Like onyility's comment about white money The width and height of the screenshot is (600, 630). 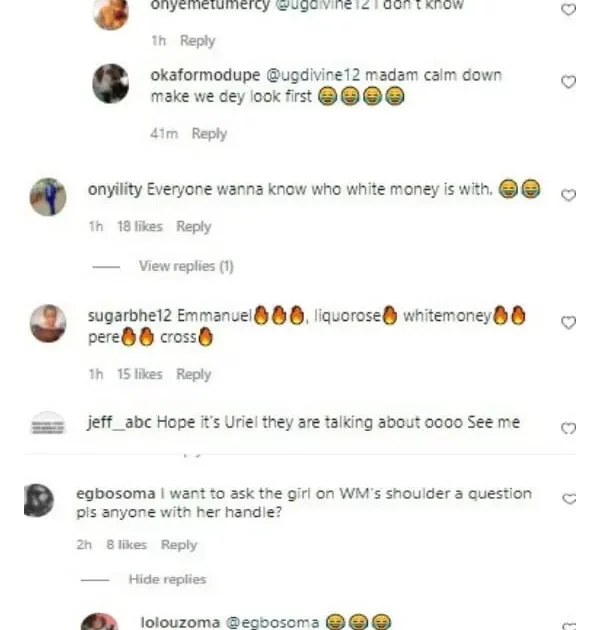[x=568, y=195]
